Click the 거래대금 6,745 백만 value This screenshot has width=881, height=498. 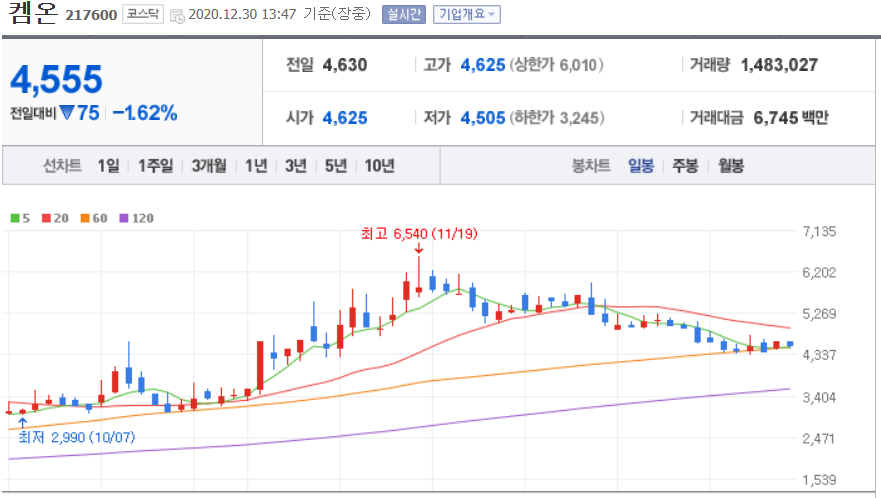pos(791,118)
